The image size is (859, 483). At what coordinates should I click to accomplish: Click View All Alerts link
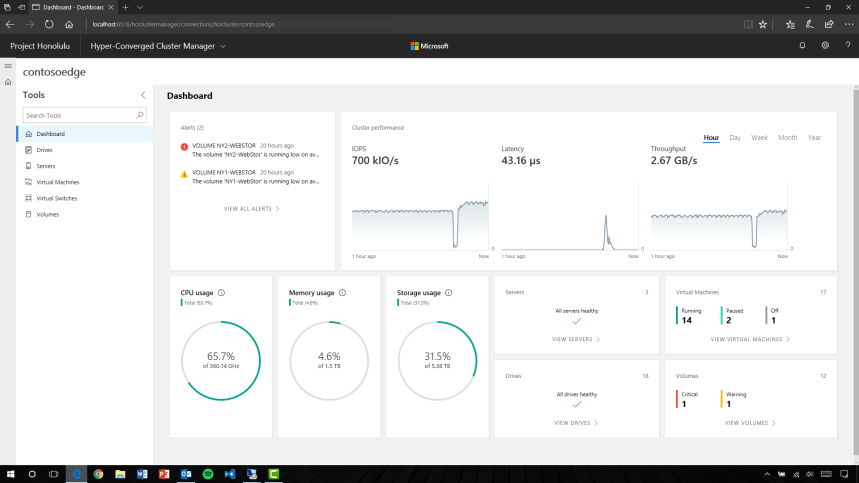251,209
